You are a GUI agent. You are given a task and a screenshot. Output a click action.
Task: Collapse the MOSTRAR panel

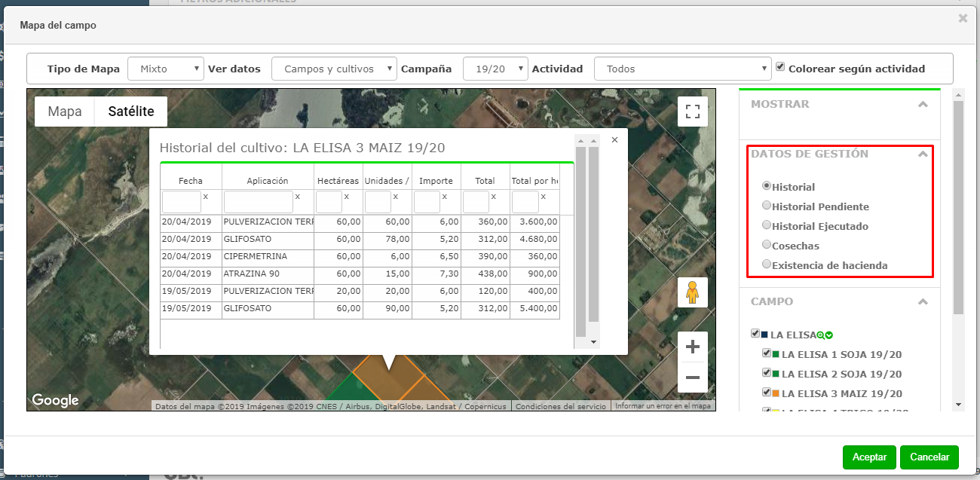[x=923, y=105]
